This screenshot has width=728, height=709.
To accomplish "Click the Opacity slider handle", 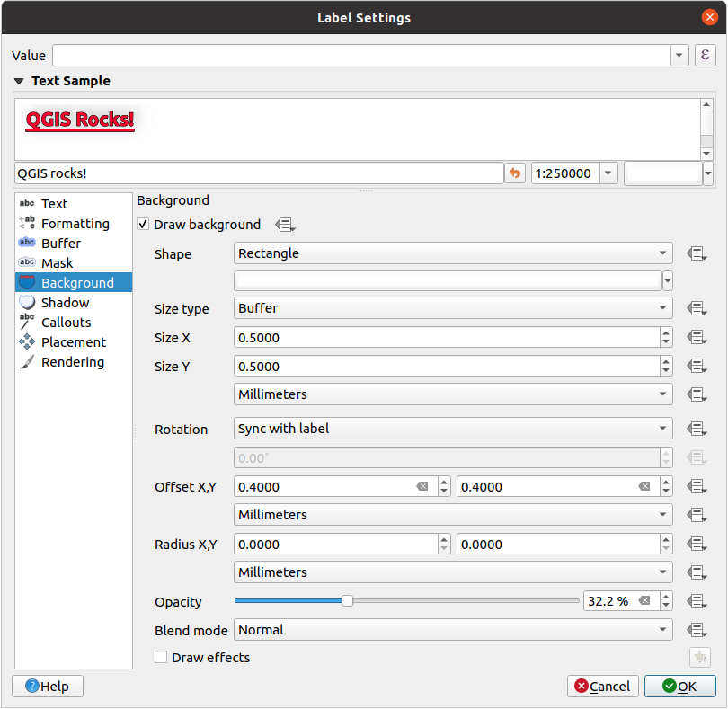I will pyautogui.click(x=347, y=601).
